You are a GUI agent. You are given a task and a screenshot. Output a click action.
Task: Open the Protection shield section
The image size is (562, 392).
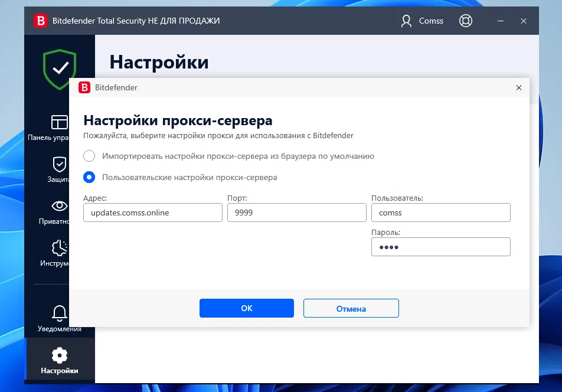click(57, 169)
